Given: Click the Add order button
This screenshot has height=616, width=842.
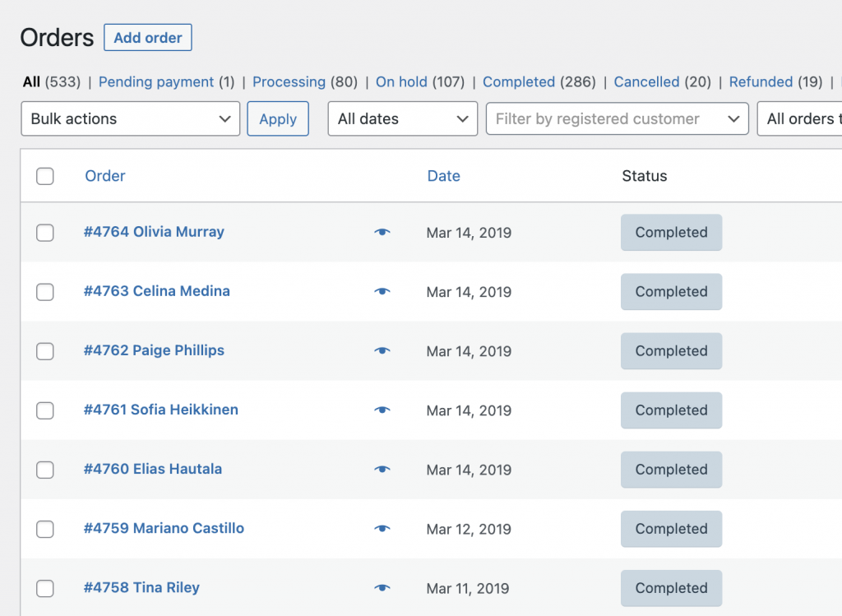Looking at the screenshot, I should [x=147, y=37].
